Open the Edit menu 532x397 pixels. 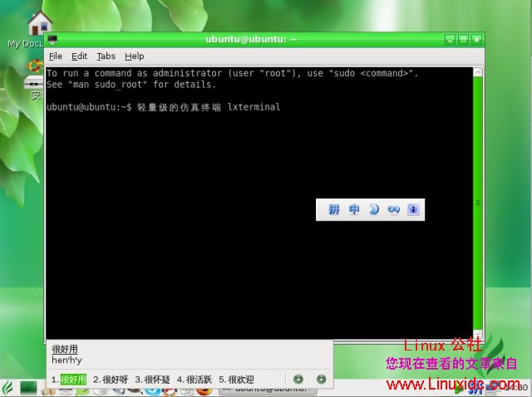80,56
